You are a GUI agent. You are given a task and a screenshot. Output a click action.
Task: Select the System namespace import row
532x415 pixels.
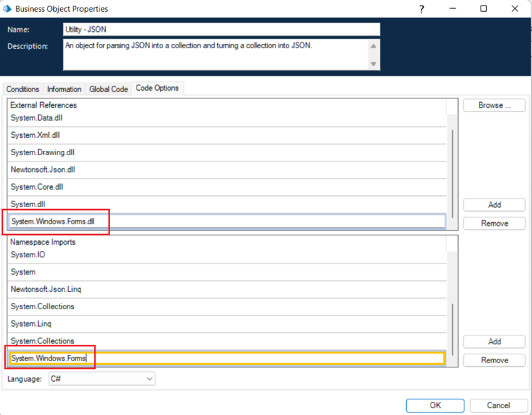pyautogui.click(x=227, y=272)
